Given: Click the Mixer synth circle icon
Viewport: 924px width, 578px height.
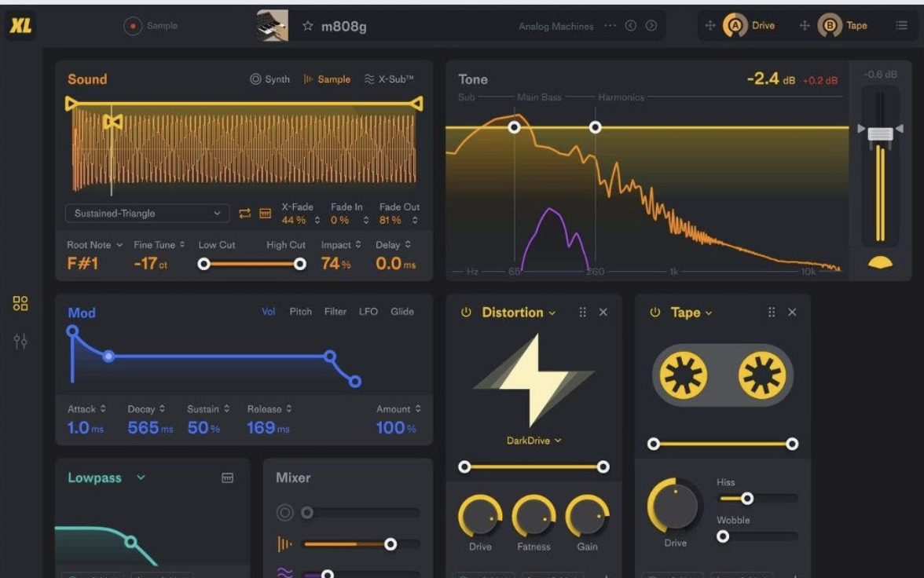Looking at the screenshot, I should click(284, 513).
